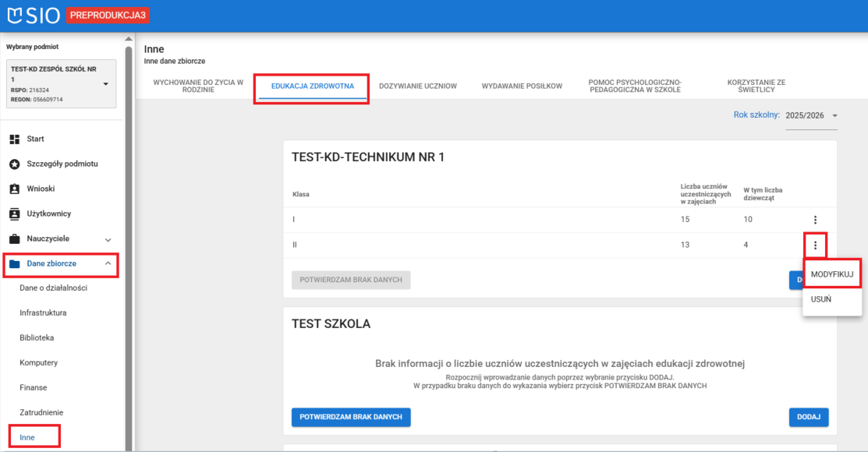Switch to the DOZYWIANIE UCZNIOW tab

click(x=418, y=86)
